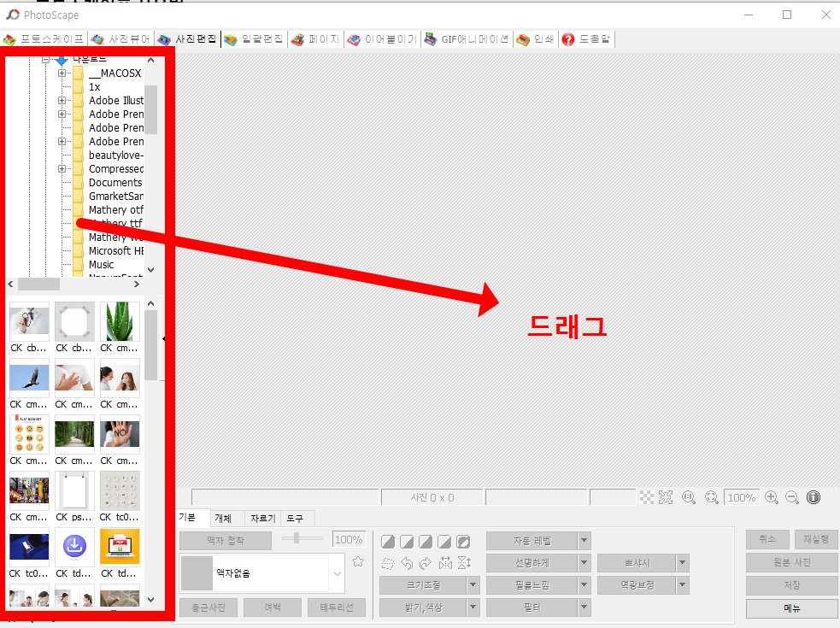This screenshot has height=628, width=840.
Task: Click the 인쇄 (Print) toolbar item
Action: pos(534,38)
